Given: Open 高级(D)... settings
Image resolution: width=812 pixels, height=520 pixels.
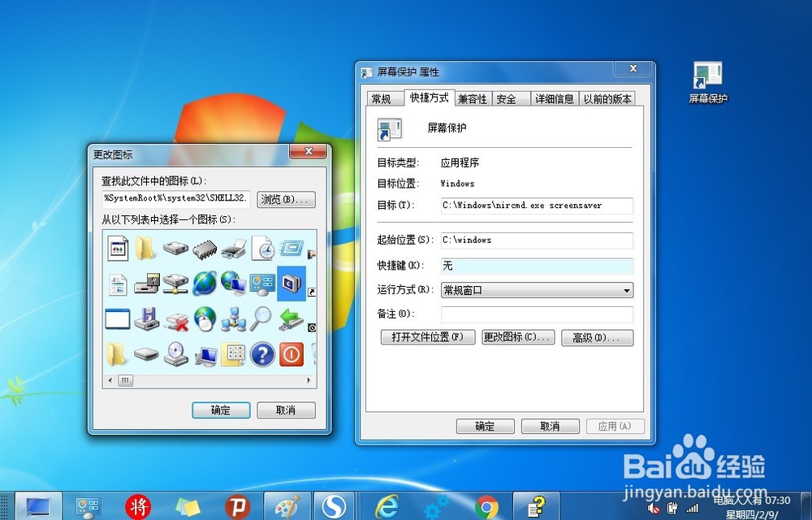Looking at the screenshot, I should click(x=597, y=338).
